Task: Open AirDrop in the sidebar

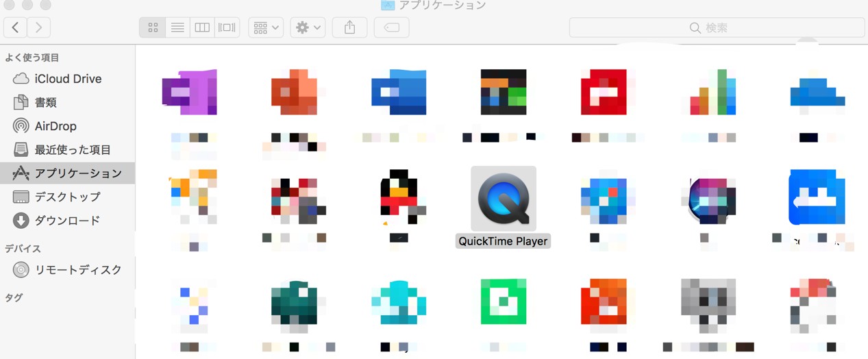Action: (x=67, y=126)
